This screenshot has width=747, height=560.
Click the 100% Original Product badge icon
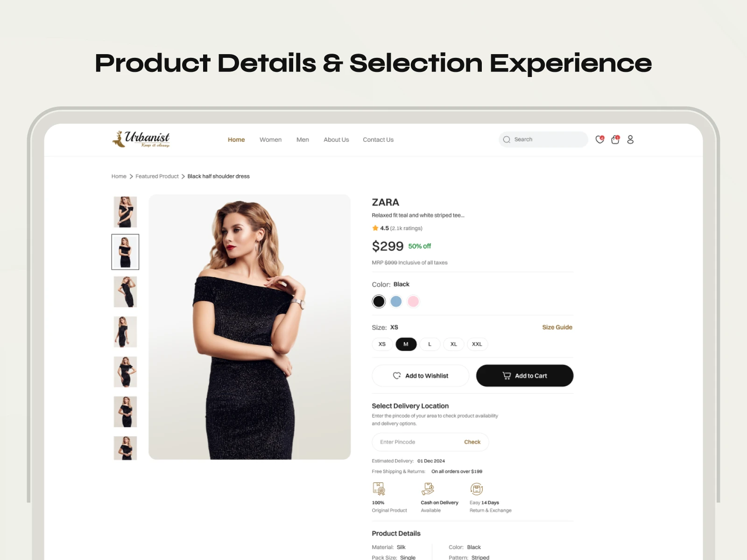(379, 489)
